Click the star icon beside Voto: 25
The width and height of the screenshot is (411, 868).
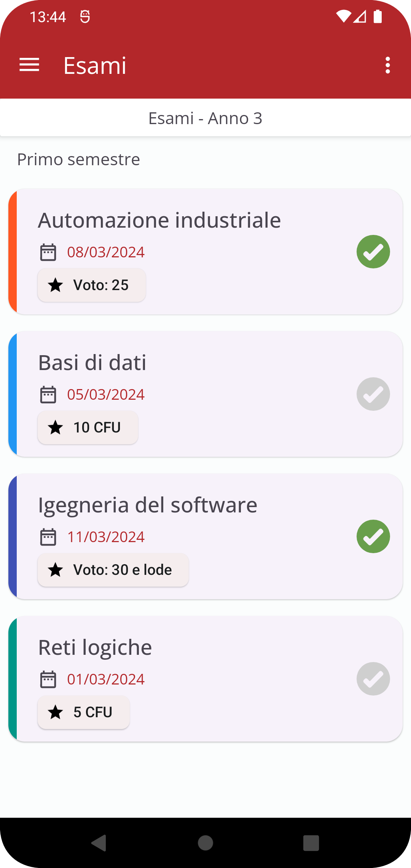[x=56, y=285]
